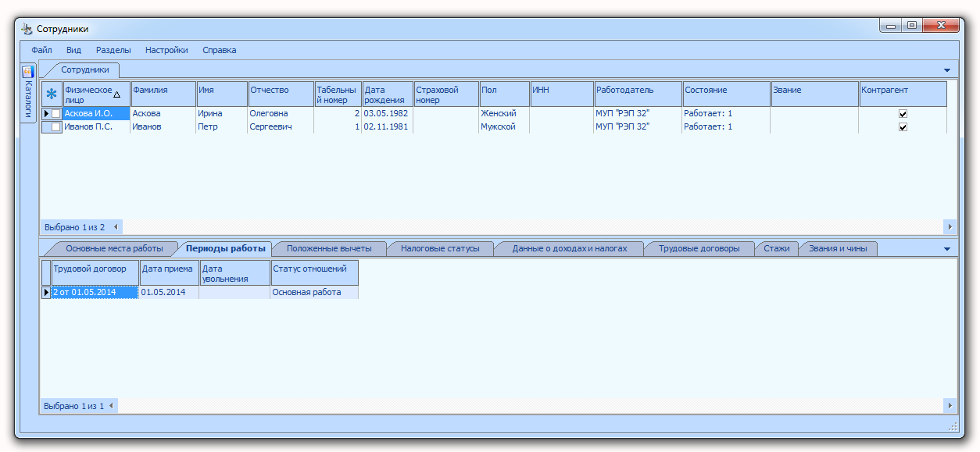This screenshot has width=980, height=452.
Task: Maximize the Сотрудники window
Action: [x=912, y=26]
